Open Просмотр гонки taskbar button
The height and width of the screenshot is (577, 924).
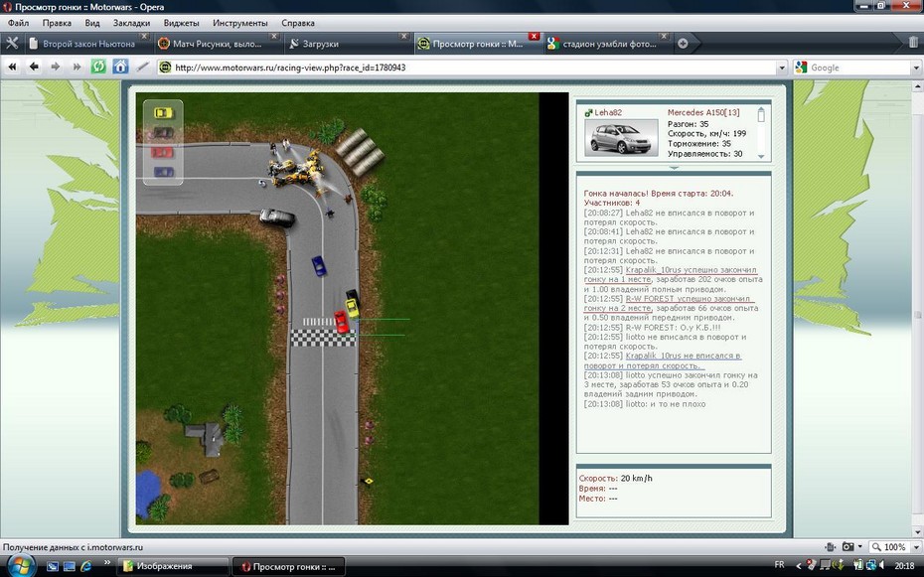pos(288,566)
